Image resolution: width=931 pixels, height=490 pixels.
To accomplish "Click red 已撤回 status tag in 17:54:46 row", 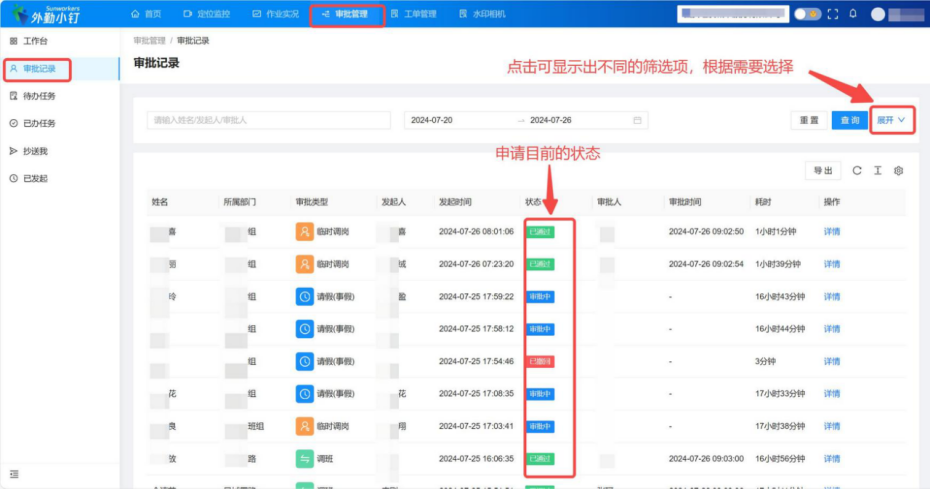I will click(x=540, y=361).
